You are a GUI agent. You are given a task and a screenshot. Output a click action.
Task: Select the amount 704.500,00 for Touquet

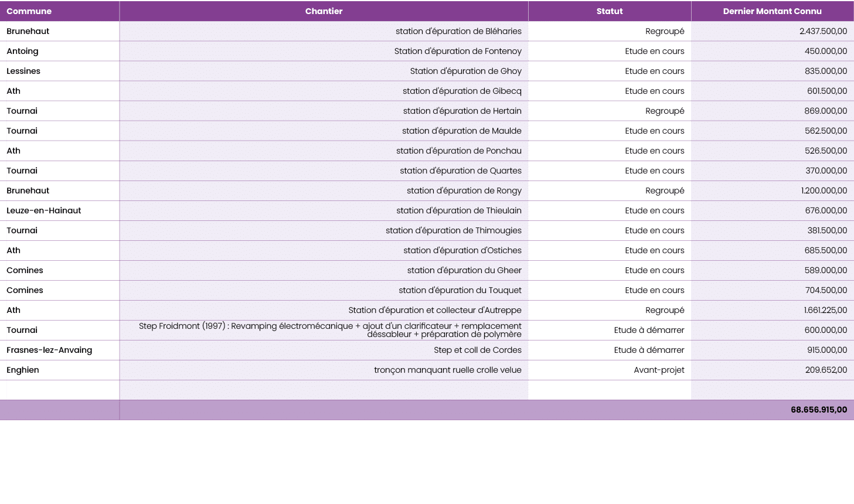825,290
